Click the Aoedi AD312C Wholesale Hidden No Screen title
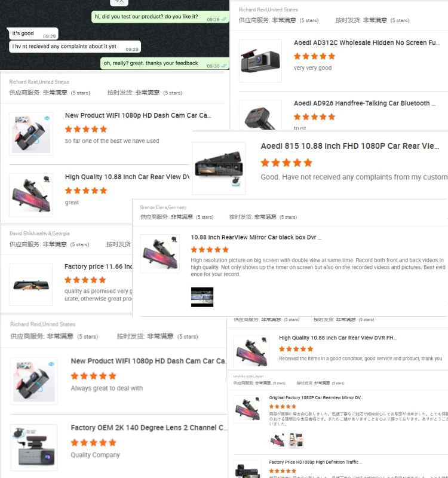 367,42
